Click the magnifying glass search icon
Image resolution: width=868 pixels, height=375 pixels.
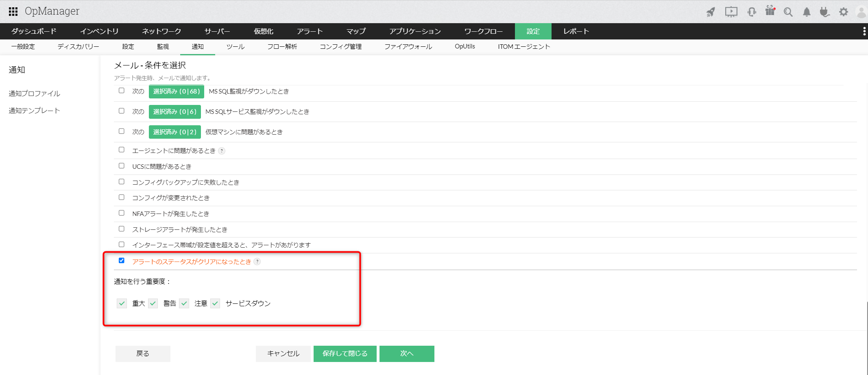point(788,12)
